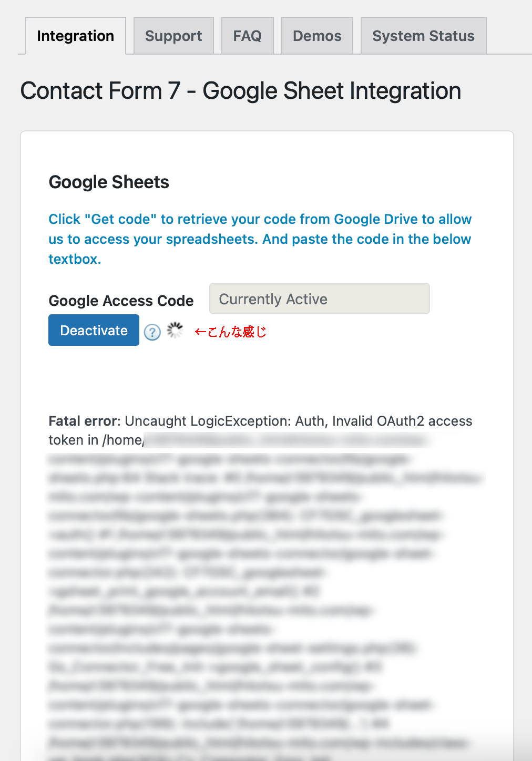This screenshot has height=761, width=532.
Task: Click the bold "Fatal error" label
Action: click(x=83, y=421)
